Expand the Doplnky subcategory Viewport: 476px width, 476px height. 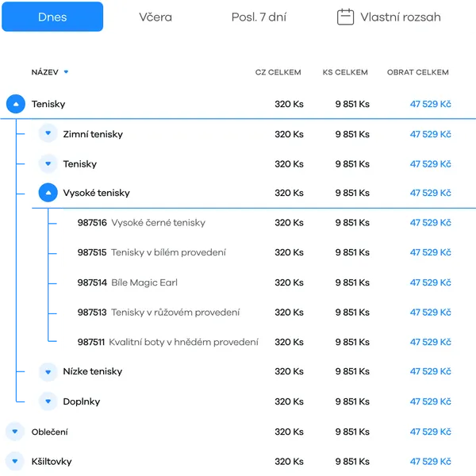click(48, 401)
